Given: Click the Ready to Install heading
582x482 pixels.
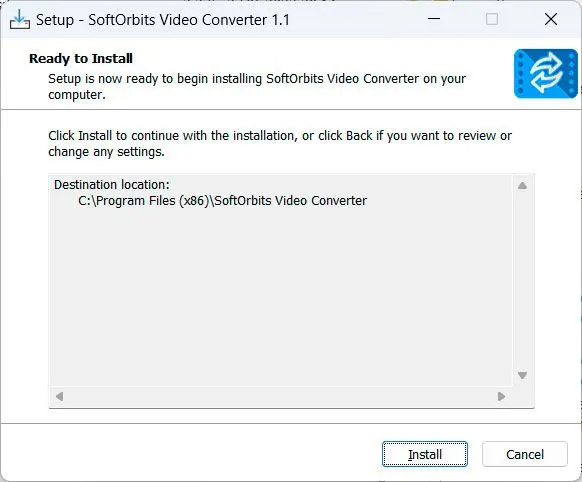Looking at the screenshot, I should point(81,59).
